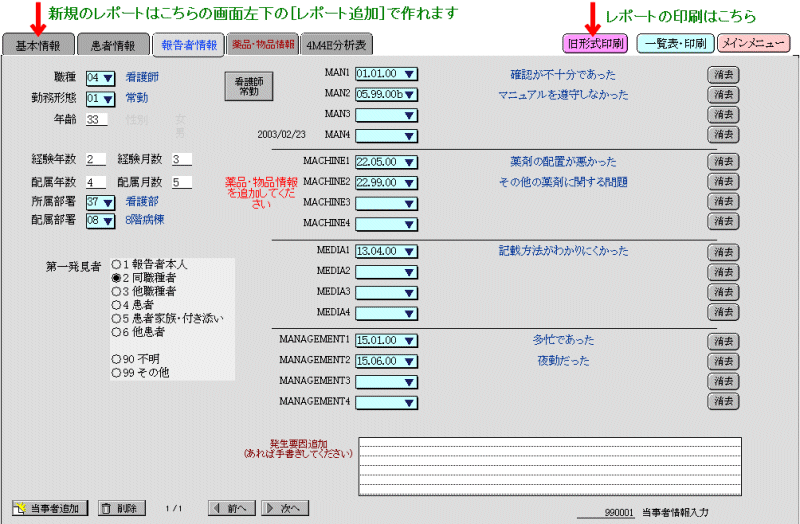Select 患者家族・付き添い radio option
Image resolution: width=800 pixels, height=524 pixels.
click(116, 318)
